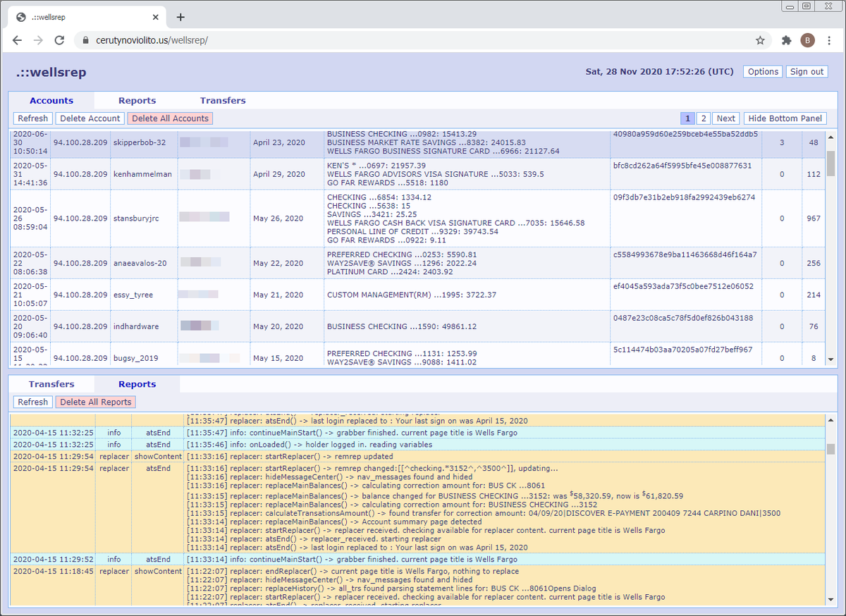The height and width of the screenshot is (616, 846).
Task: Delete all reports
Action: (x=95, y=402)
